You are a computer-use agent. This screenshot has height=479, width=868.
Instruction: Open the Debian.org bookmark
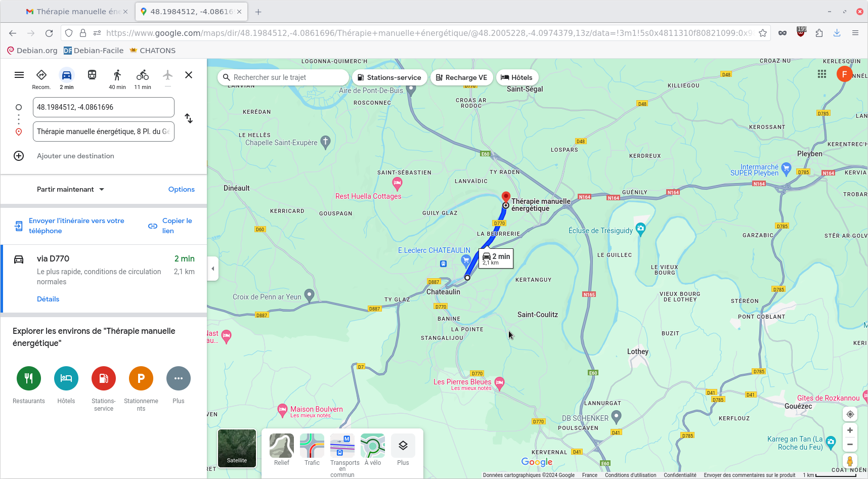pos(32,51)
